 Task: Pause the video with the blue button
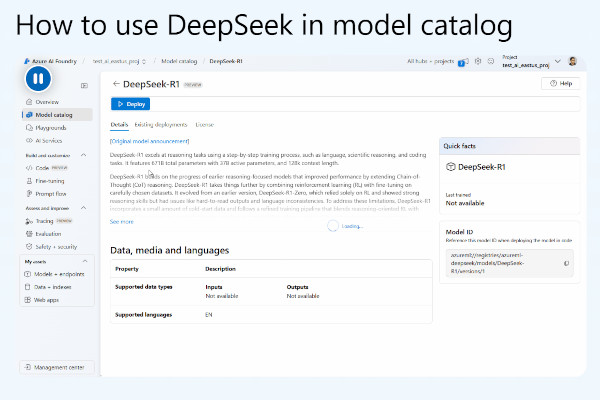coord(37,78)
